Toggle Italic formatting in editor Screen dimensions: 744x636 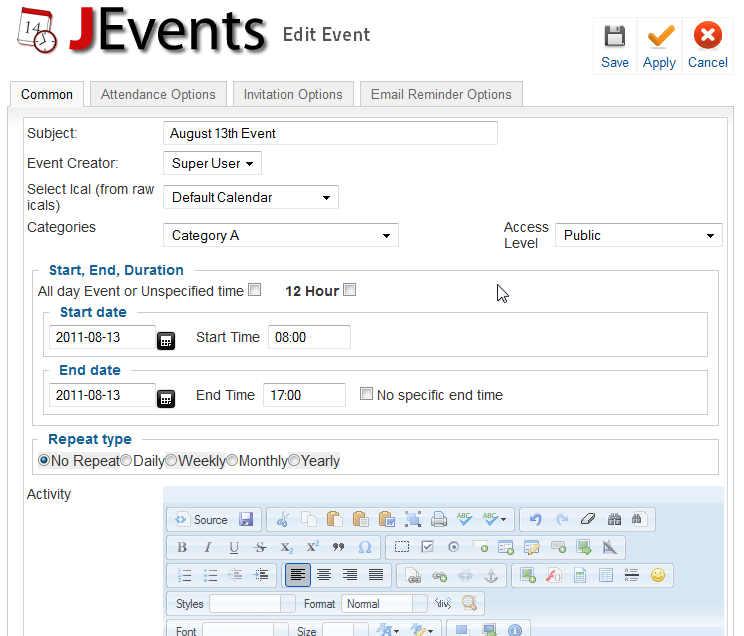(208, 547)
